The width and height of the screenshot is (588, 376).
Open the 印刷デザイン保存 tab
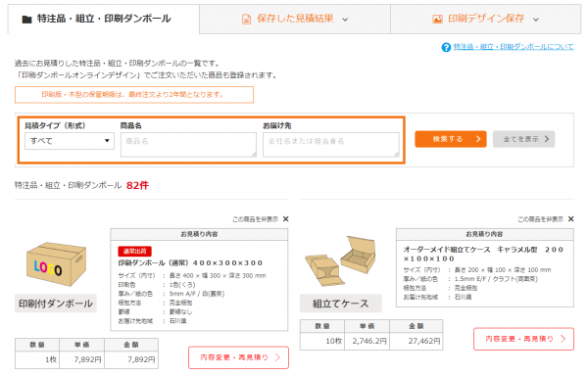[486, 19]
